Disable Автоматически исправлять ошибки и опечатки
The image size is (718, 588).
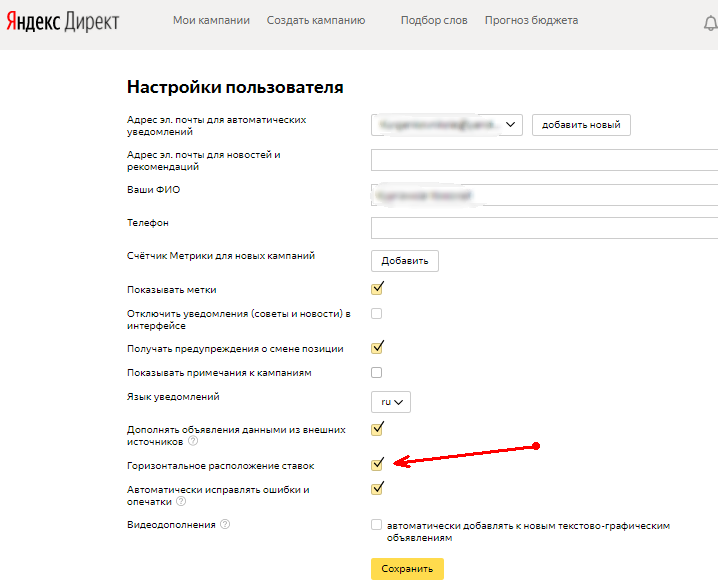click(376, 489)
